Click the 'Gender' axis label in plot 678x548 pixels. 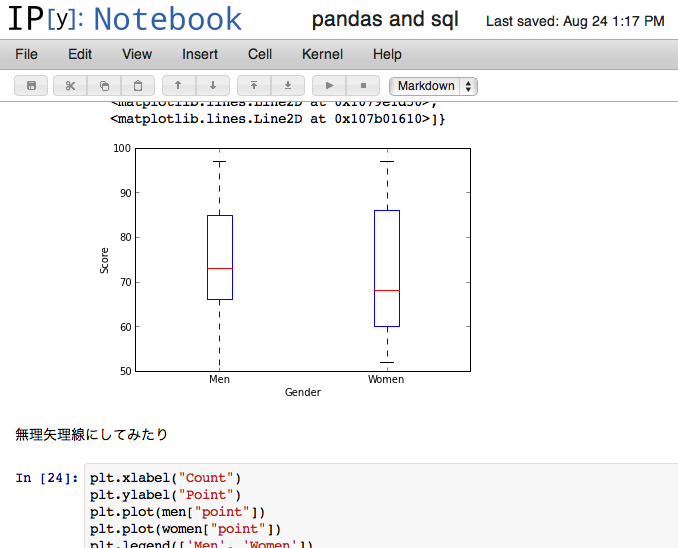pos(303,392)
